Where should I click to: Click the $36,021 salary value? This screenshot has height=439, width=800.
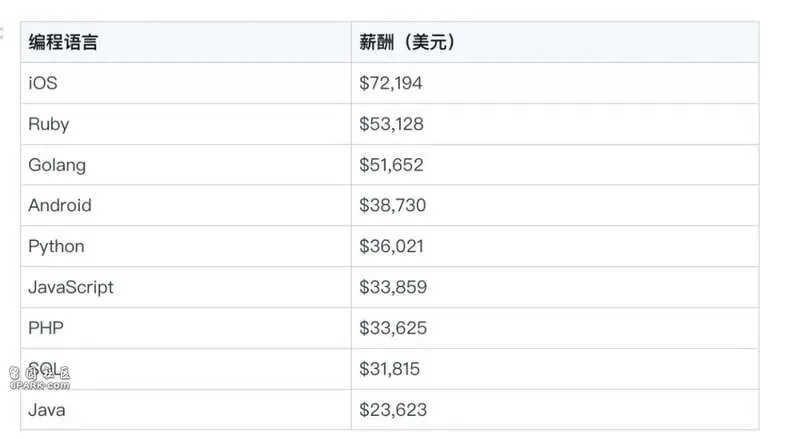(391, 246)
